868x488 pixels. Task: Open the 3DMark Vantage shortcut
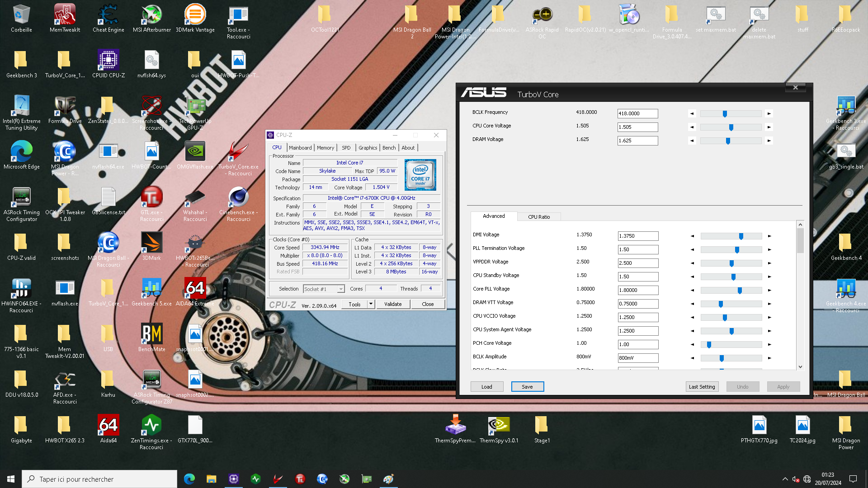click(x=195, y=18)
